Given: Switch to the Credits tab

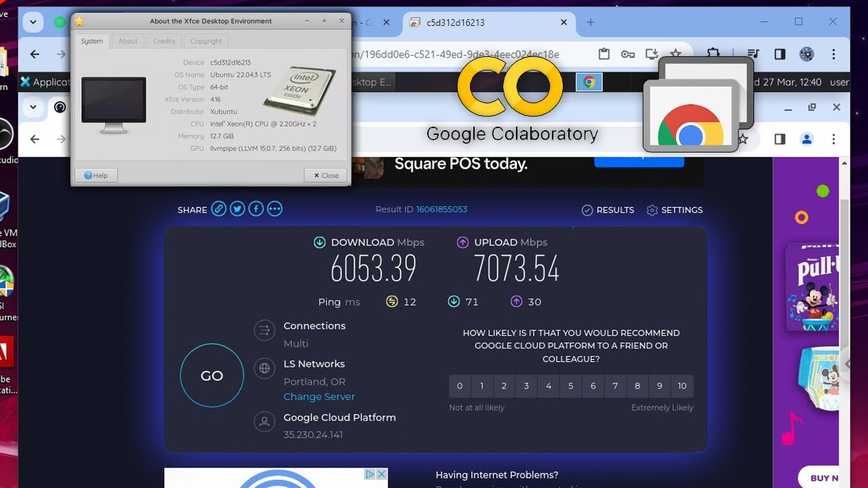Looking at the screenshot, I should coord(164,41).
